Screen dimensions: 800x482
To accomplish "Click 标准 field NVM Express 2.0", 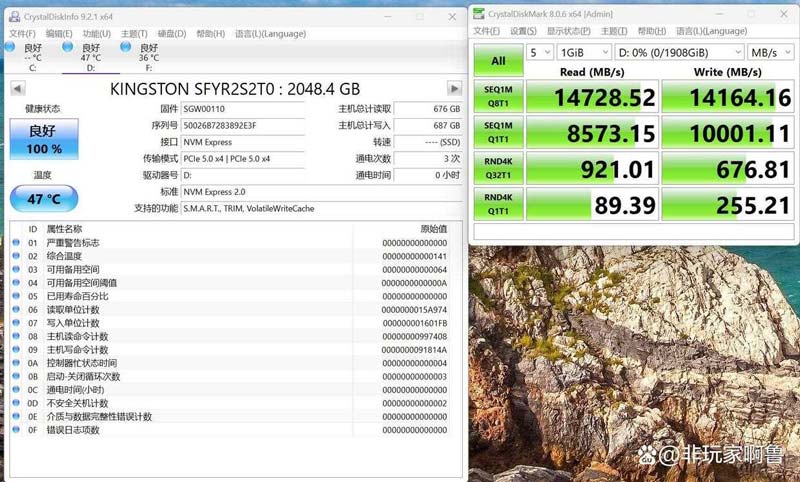I will [321, 192].
